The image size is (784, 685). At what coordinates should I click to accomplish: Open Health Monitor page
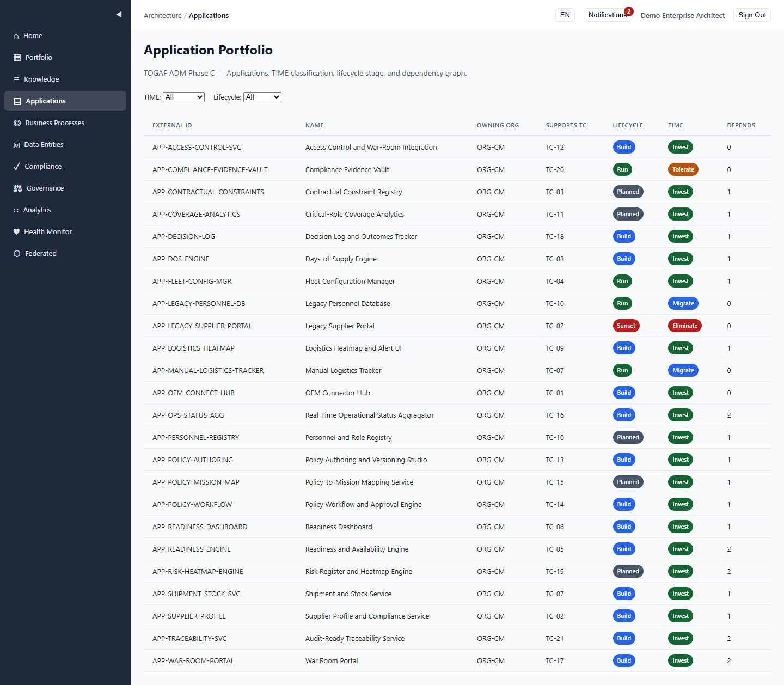click(65, 232)
